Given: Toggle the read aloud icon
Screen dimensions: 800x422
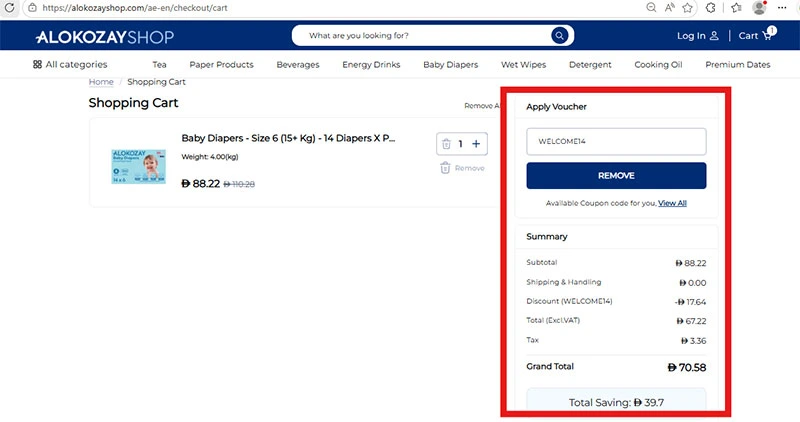Looking at the screenshot, I should pyautogui.click(x=669, y=8).
